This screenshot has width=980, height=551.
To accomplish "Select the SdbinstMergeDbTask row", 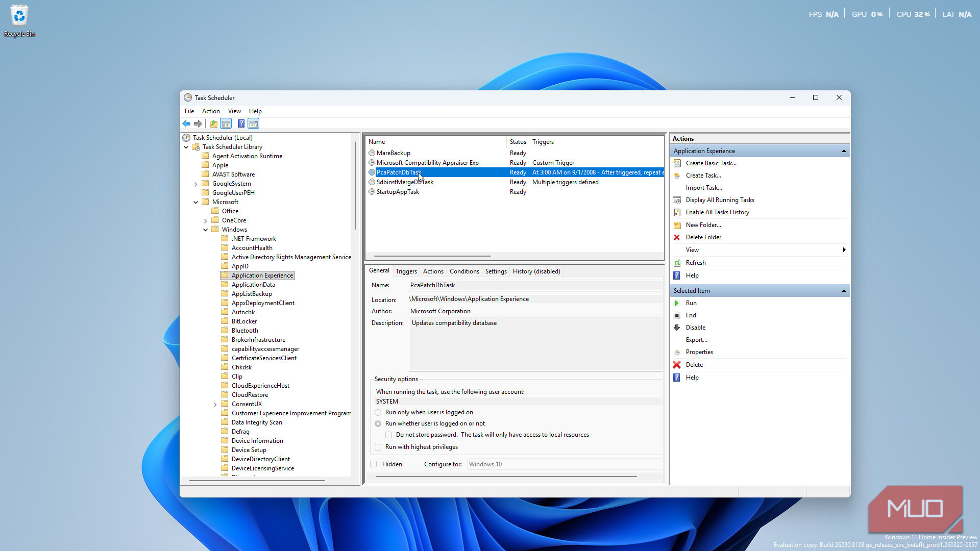I will 515,182.
